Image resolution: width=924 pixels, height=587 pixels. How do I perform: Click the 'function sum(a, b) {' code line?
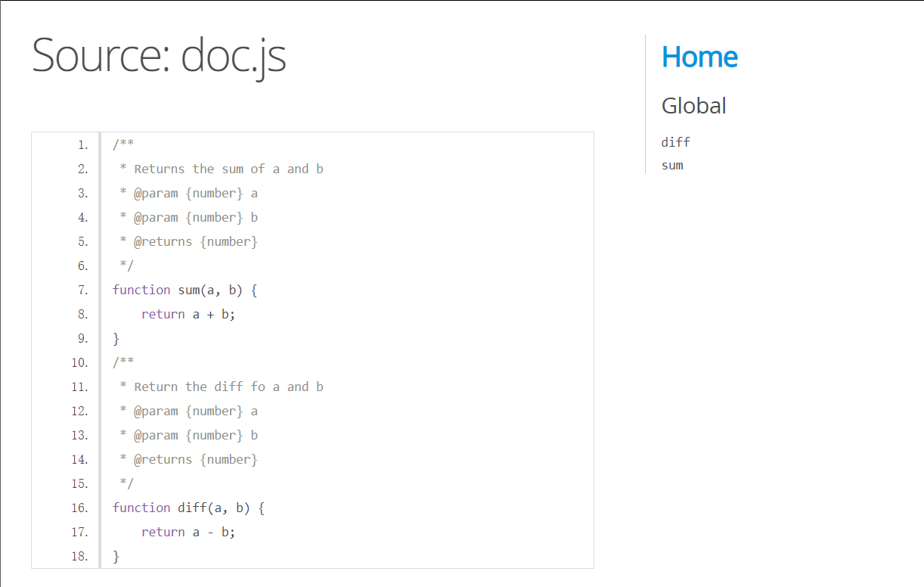(185, 290)
